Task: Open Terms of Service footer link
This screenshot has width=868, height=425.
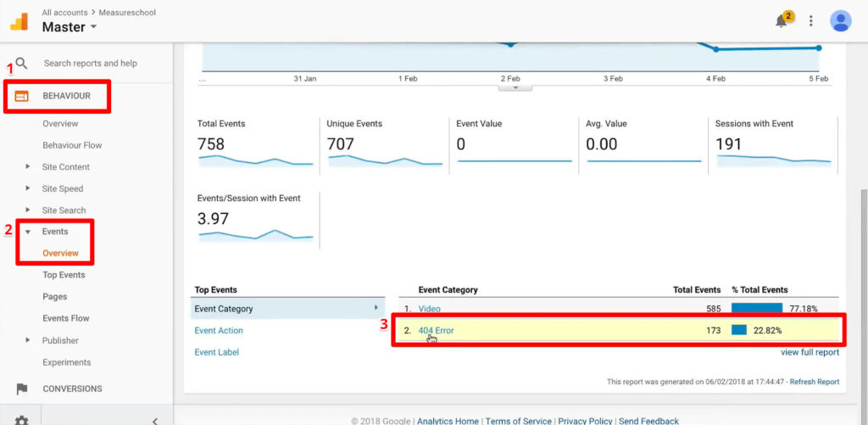Action: point(518,421)
